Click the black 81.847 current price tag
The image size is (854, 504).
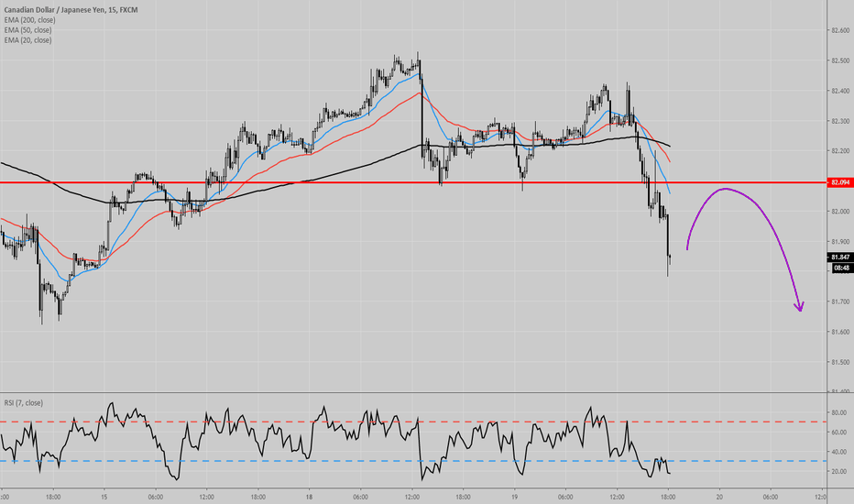(839, 258)
